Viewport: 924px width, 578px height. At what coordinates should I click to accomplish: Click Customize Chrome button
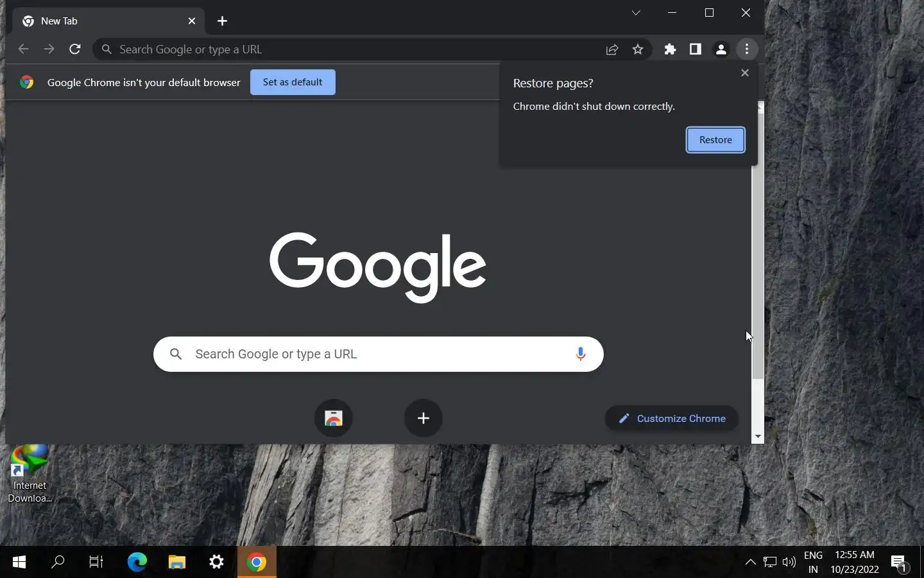672,419
